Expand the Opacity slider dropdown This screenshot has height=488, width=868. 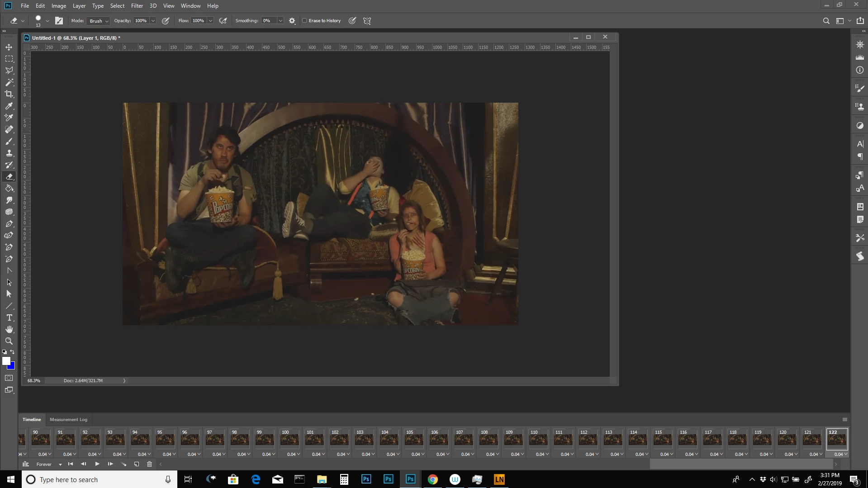click(153, 21)
